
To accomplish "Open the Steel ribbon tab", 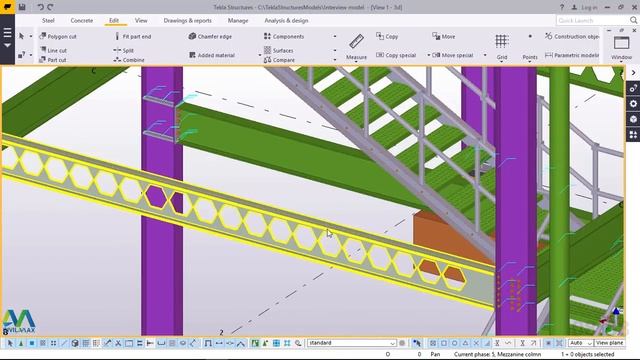I will click(x=48, y=20).
